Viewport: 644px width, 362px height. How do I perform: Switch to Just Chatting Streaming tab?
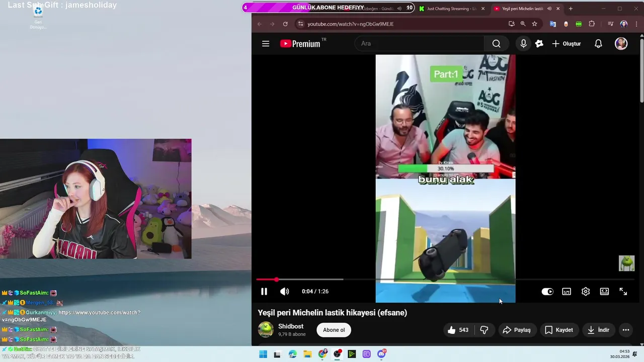pos(451,9)
